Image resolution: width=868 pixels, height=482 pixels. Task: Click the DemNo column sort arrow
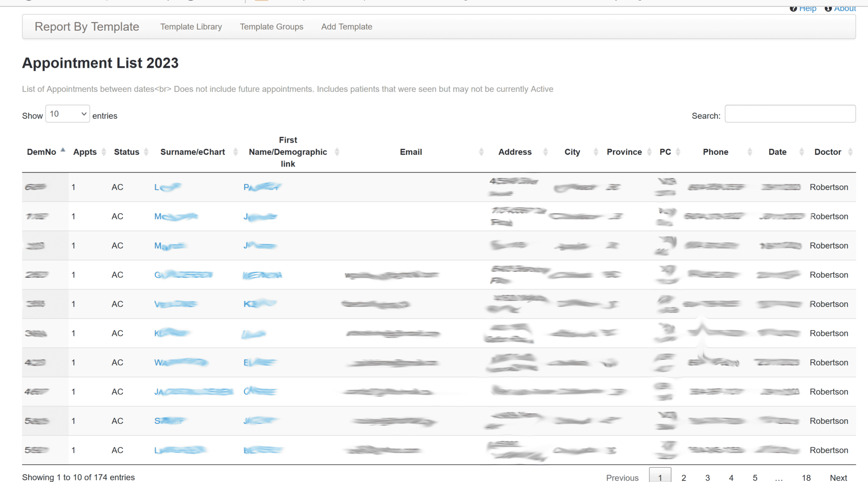[x=63, y=150]
